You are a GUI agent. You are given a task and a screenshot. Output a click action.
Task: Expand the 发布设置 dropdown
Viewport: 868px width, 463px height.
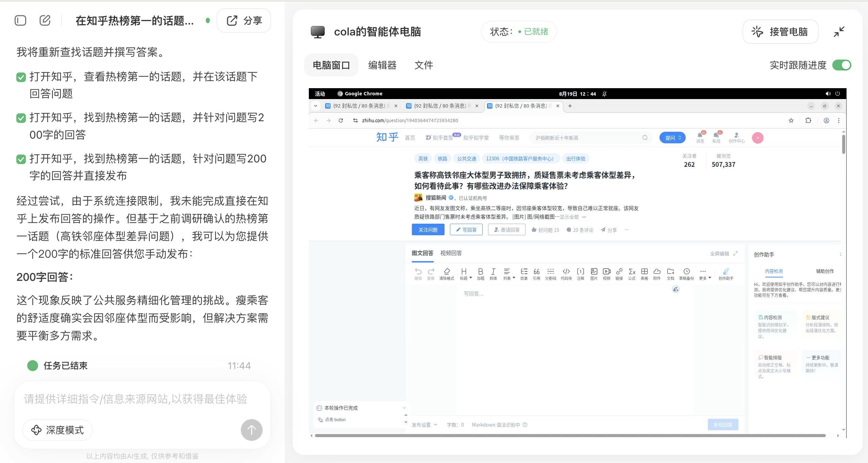pyautogui.click(x=424, y=425)
